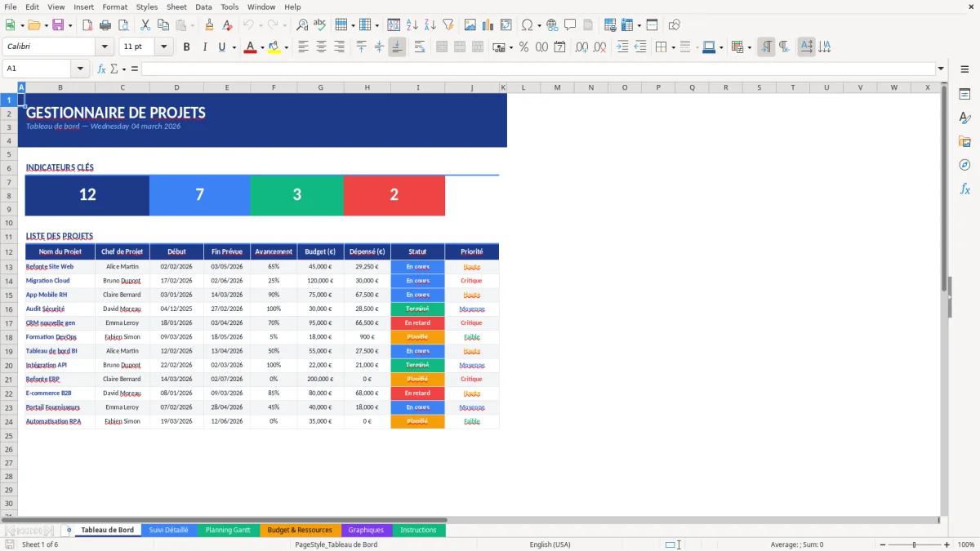Add a decimal place

(x=582, y=47)
